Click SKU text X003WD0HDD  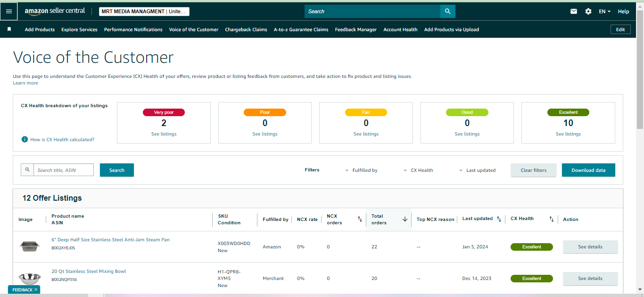tap(234, 244)
